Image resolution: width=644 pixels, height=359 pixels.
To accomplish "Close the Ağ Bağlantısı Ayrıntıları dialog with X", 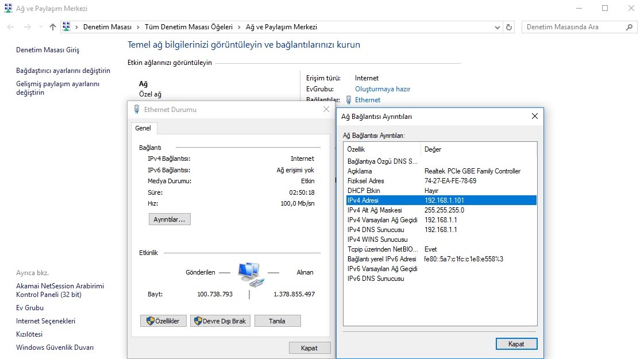I will click(534, 116).
